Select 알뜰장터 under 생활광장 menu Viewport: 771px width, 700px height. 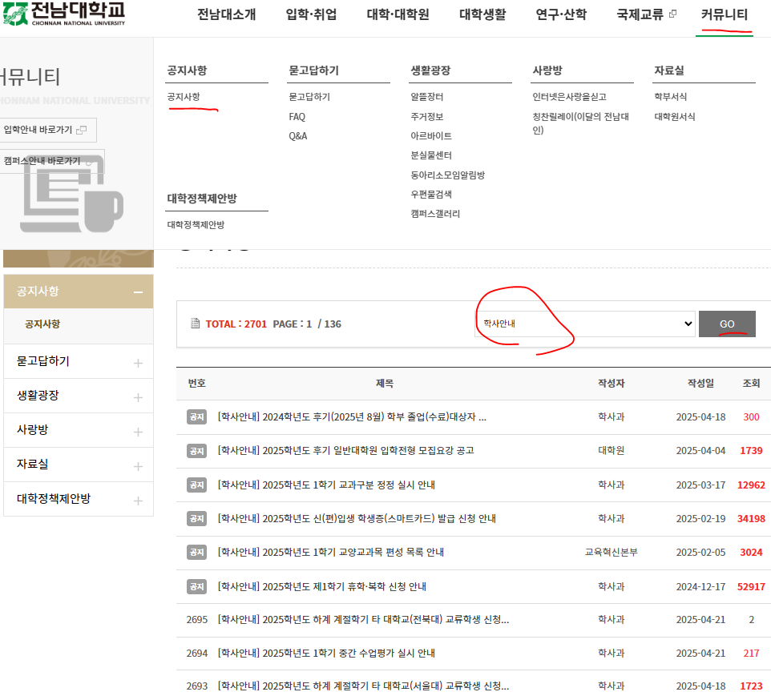[x=426, y=97]
